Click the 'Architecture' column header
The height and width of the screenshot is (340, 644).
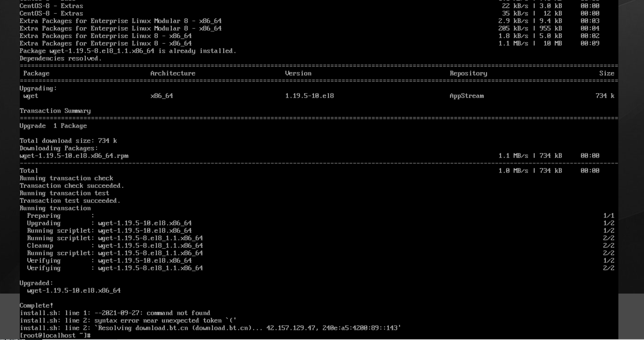coord(173,73)
